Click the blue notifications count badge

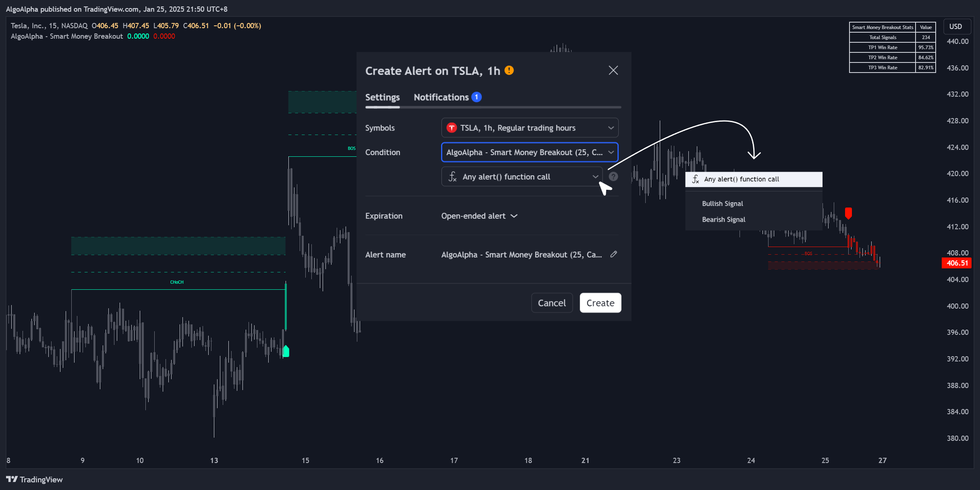477,97
